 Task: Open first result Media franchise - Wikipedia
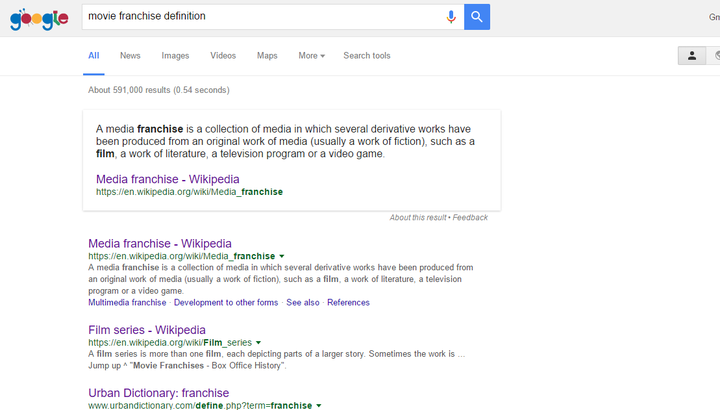[x=160, y=243]
